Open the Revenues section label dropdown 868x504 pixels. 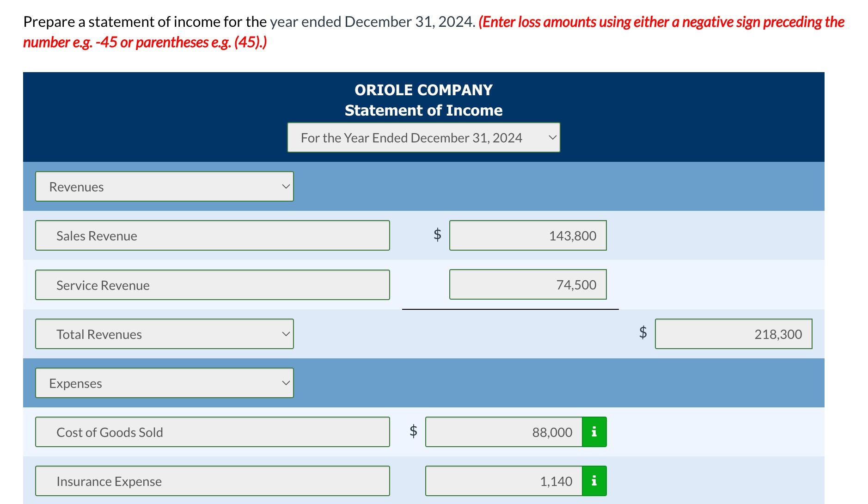pos(164,186)
